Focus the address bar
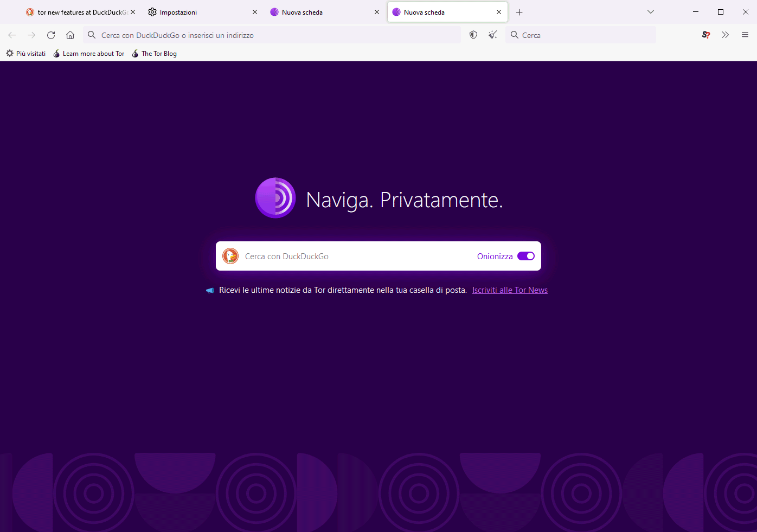The image size is (757, 532). click(272, 35)
